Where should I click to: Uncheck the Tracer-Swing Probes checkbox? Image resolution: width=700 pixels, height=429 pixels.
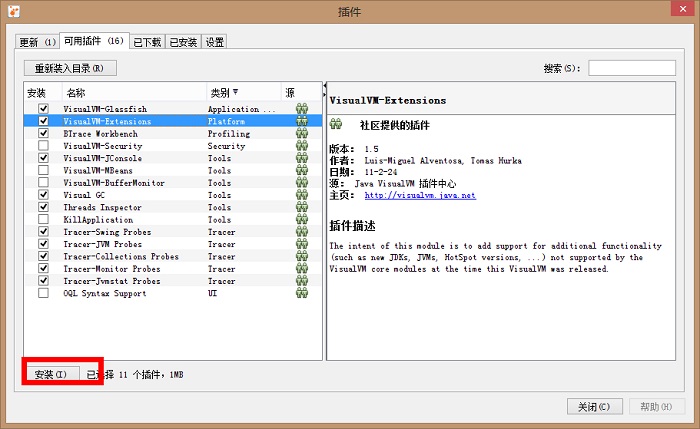[x=43, y=231]
